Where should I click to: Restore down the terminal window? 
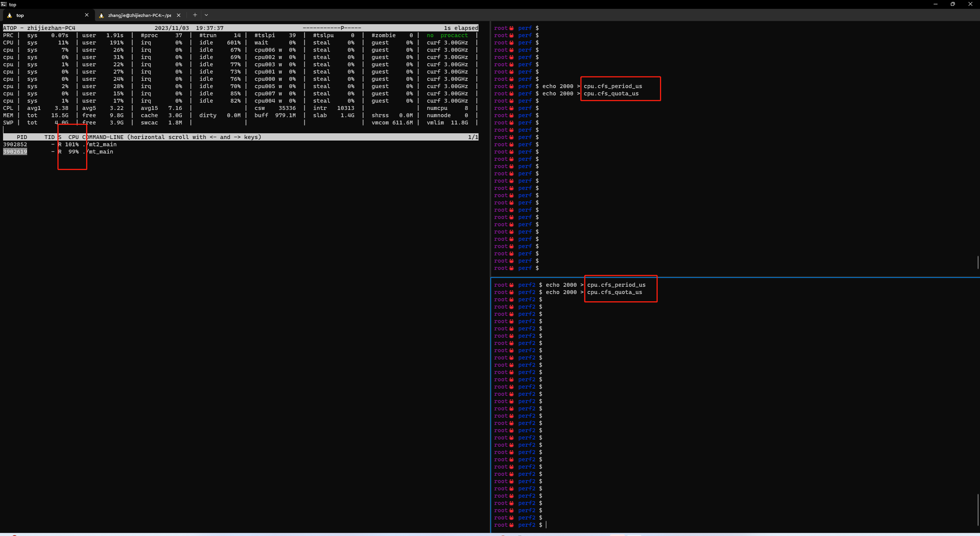click(953, 4)
